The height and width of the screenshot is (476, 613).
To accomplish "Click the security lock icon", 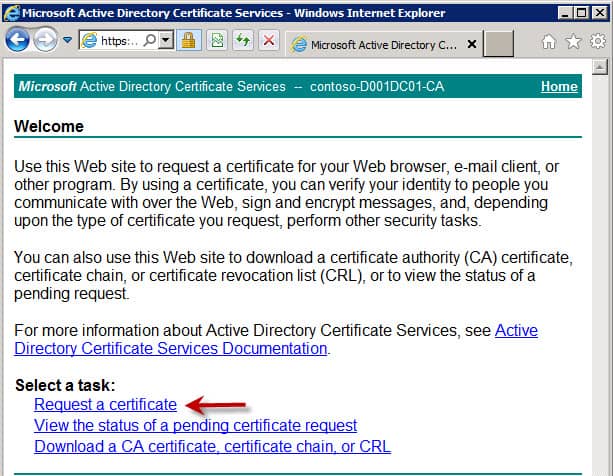I will (189, 40).
